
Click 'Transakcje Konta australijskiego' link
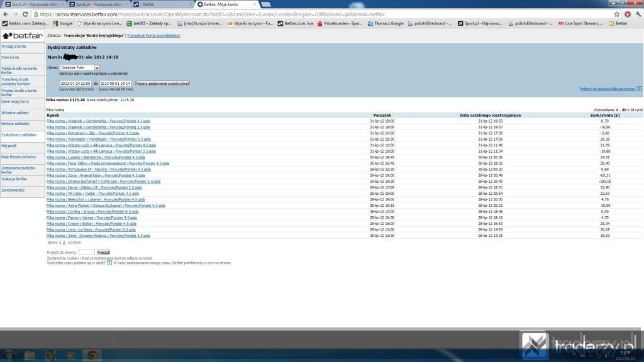point(153,36)
